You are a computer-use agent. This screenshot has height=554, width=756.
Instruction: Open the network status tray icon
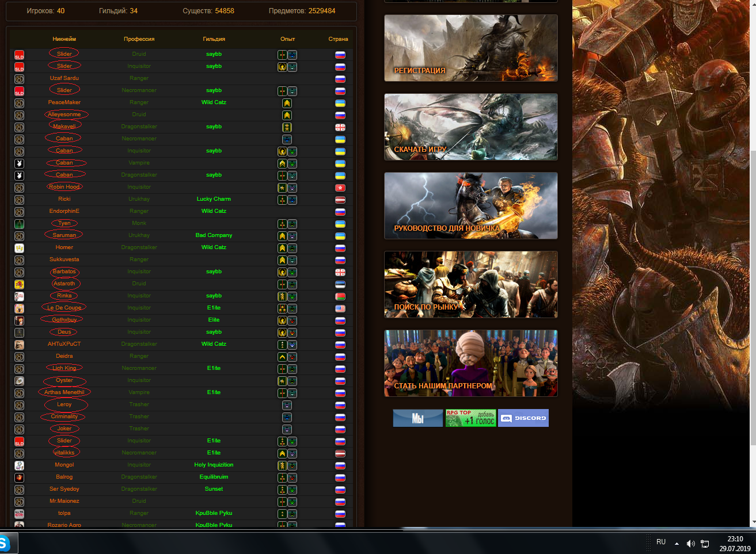pos(705,544)
